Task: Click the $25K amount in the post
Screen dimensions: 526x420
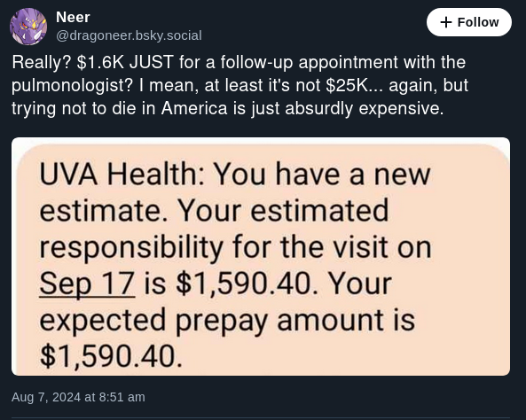Action: (x=347, y=85)
